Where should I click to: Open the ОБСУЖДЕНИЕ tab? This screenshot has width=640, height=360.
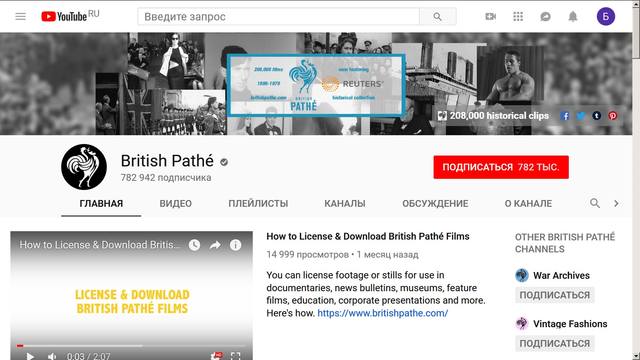pos(435,204)
